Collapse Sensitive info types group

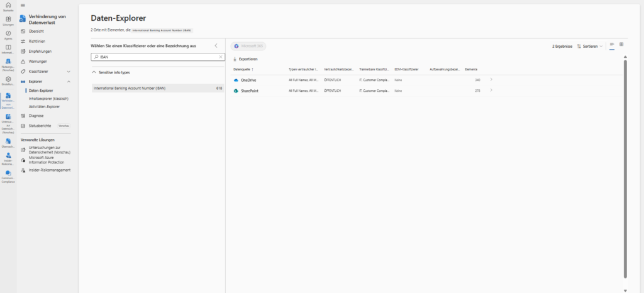(94, 72)
